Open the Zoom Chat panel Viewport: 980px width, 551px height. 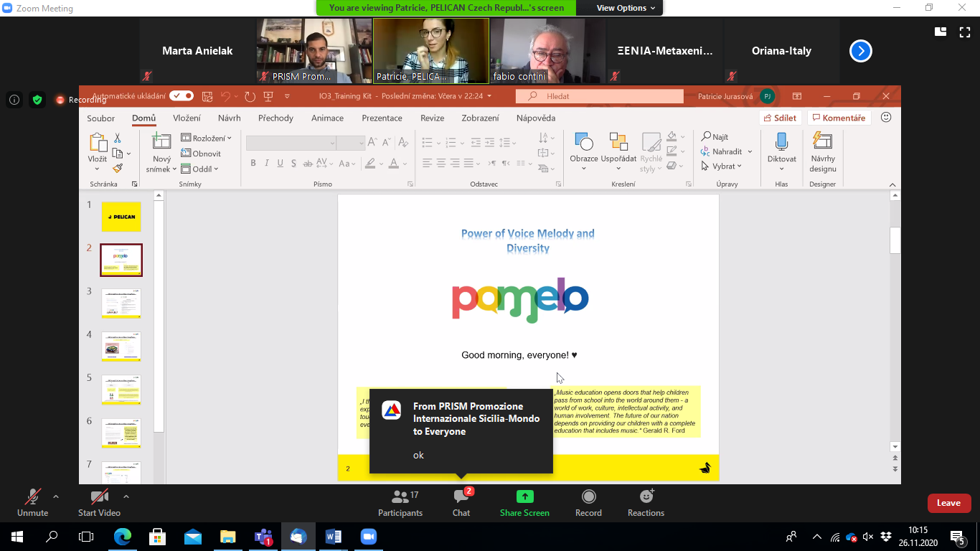pos(461,504)
